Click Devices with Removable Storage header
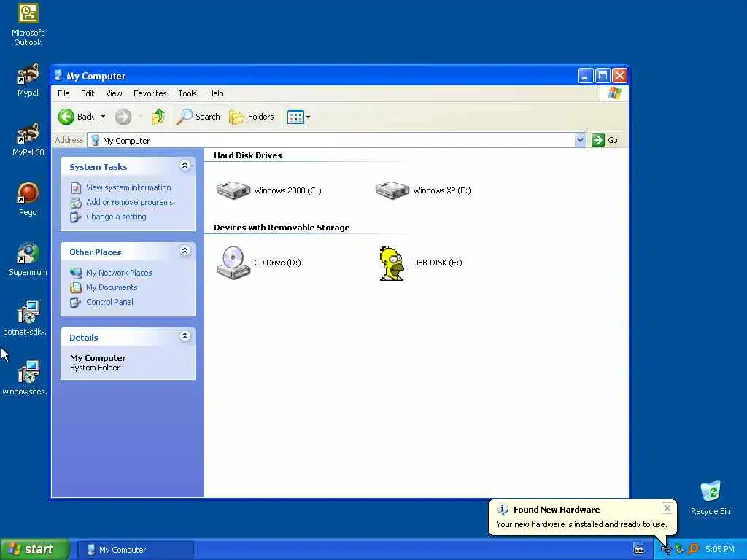 (x=282, y=227)
